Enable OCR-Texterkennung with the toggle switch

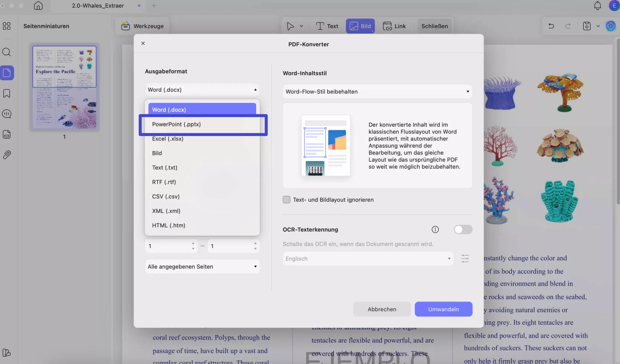coord(463,229)
